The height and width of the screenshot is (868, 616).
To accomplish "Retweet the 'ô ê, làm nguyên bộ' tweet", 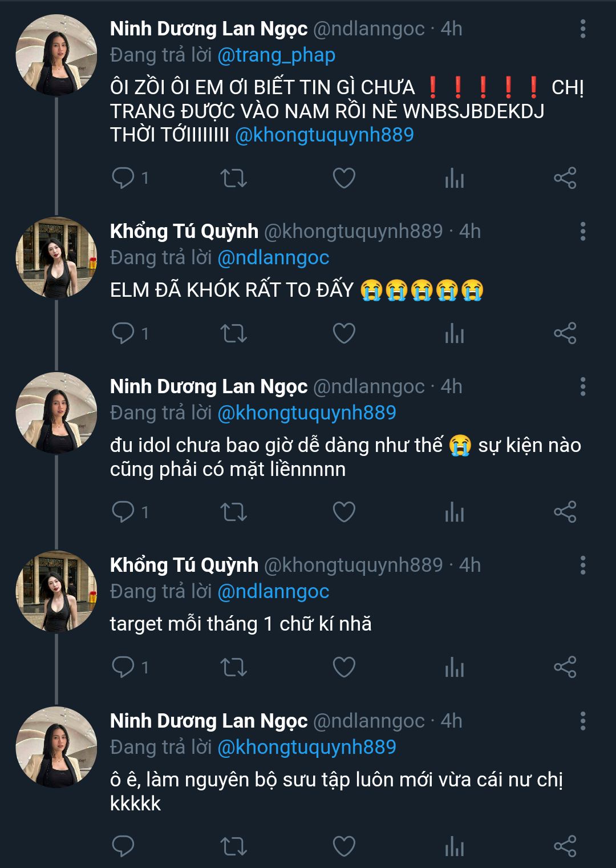I will click(x=233, y=846).
